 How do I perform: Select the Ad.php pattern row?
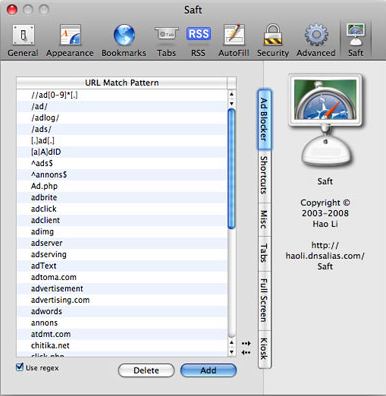point(122,186)
